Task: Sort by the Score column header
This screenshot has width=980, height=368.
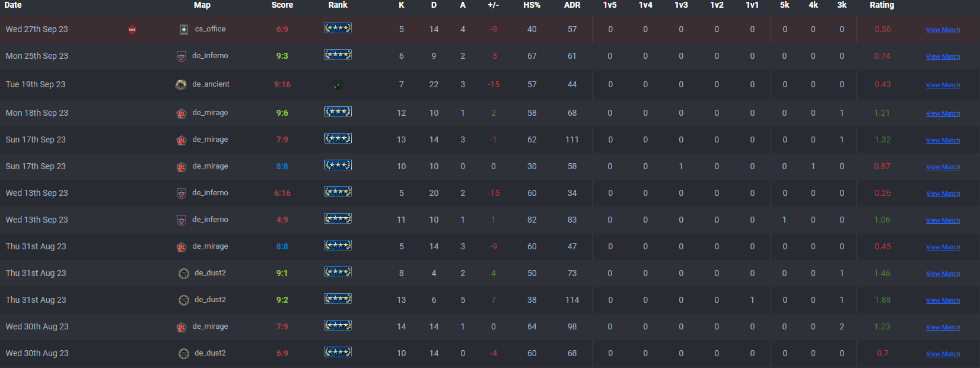Action: tap(282, 5)
